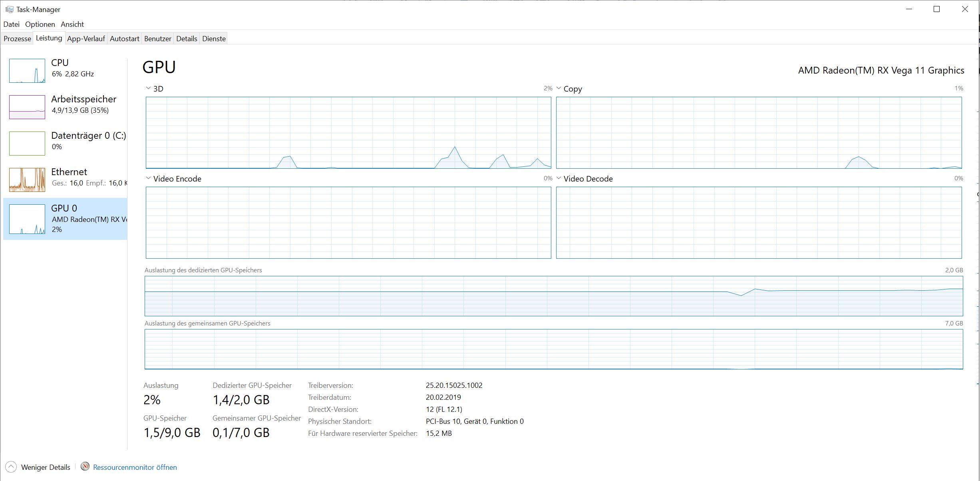
Task: Select the CPU mini graph thumbnail
Action: [x=27, y=71]
